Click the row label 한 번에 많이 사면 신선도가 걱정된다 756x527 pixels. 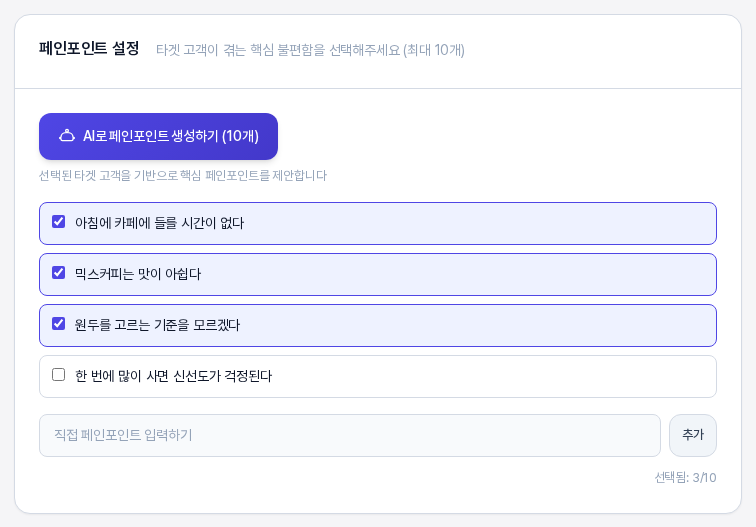click(174, 376)
